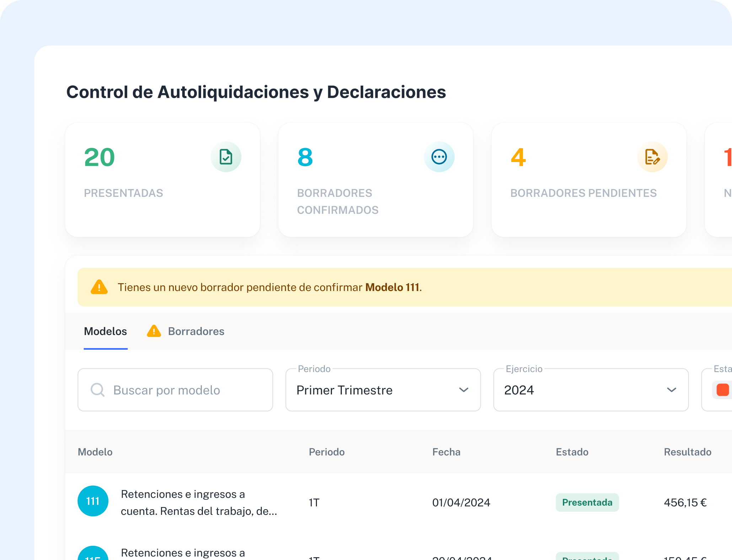
Task: Click the Presentadas check-document icon
Action: tap(226, 157)
